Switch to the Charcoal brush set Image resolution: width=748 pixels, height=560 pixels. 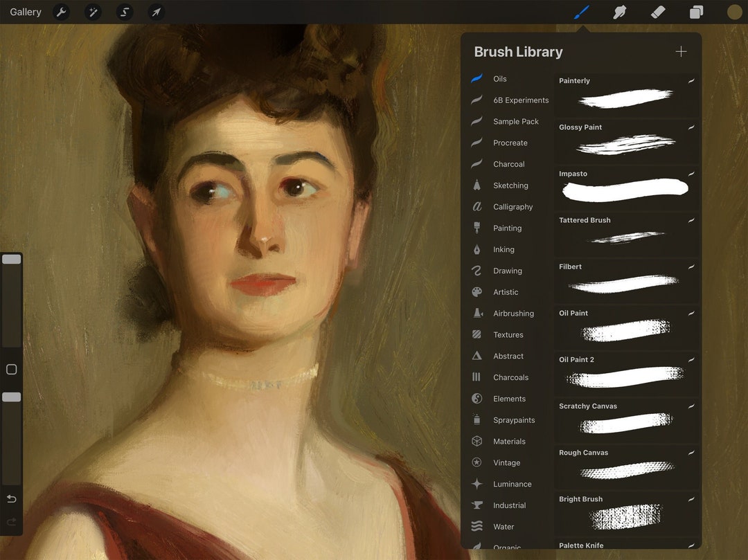[510, 164]
